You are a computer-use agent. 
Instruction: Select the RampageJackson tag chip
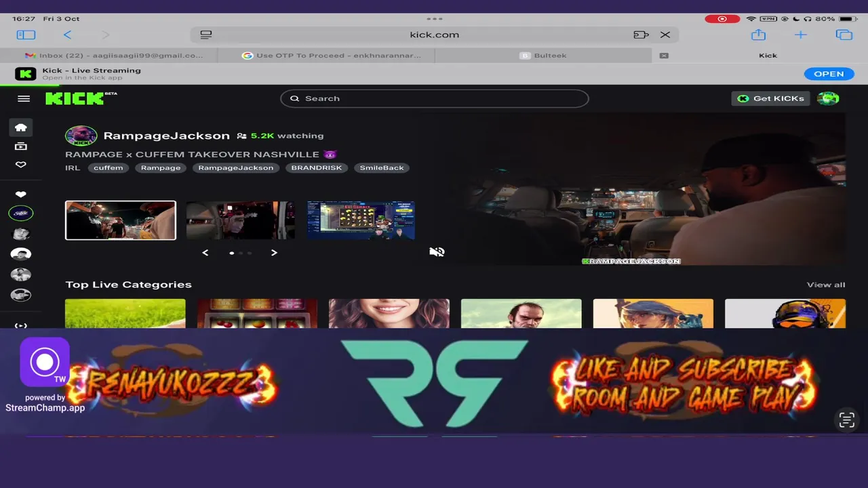click(x=236, y=167)
